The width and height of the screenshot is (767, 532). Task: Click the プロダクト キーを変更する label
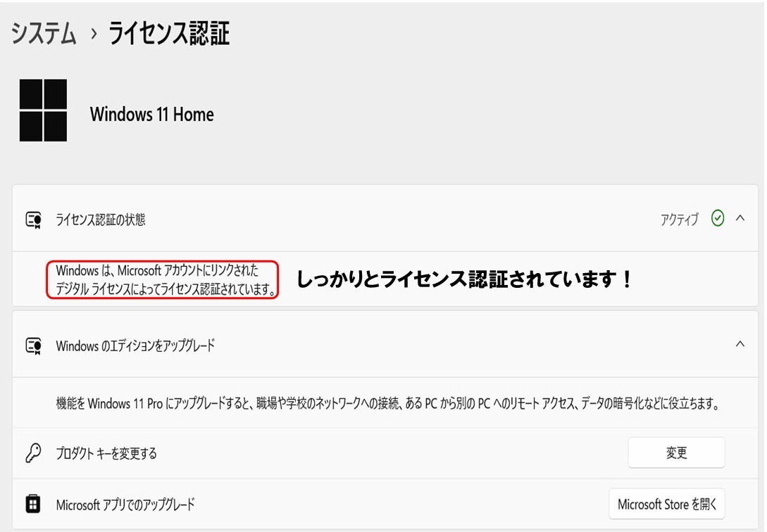tap(106, 453)
